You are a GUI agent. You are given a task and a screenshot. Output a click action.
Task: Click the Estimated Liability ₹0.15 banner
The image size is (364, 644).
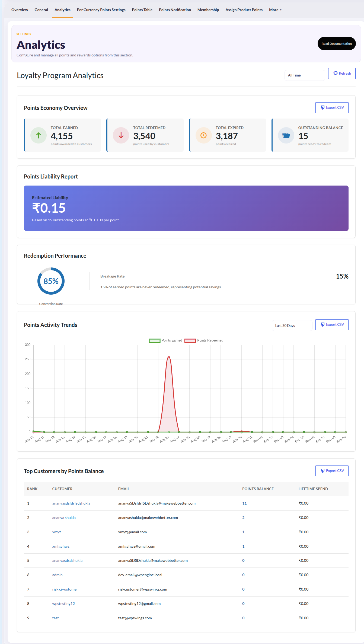tap(186, 208)
